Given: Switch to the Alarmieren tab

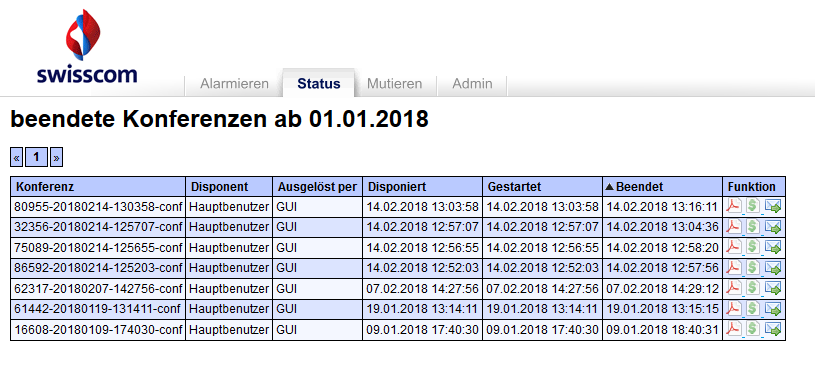Looking at the screenshot, I should click(234, 84).
